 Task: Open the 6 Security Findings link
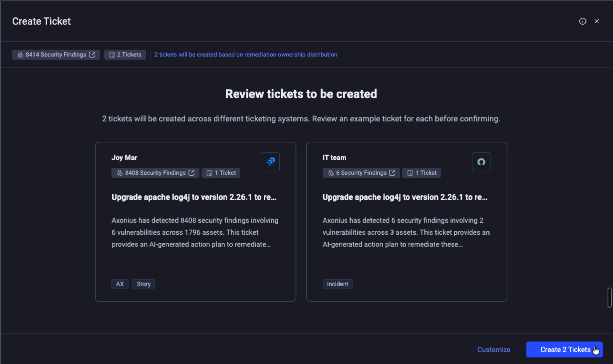[361, 173]
